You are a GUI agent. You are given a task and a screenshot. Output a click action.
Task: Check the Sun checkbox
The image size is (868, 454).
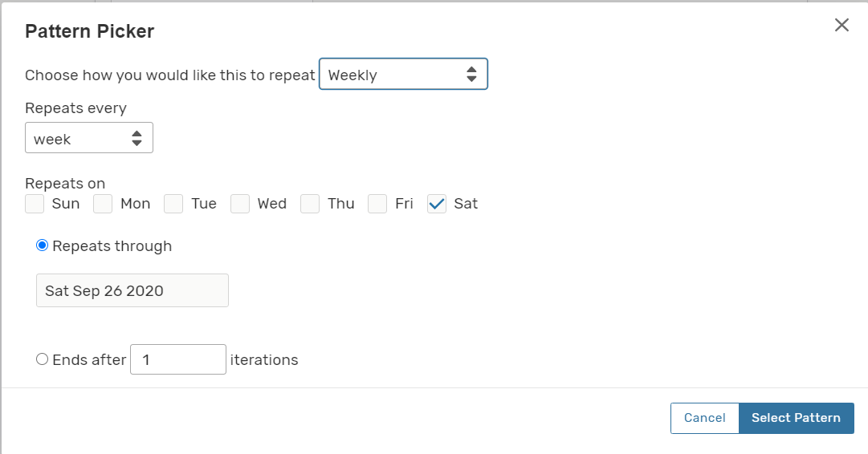(35, 204)
